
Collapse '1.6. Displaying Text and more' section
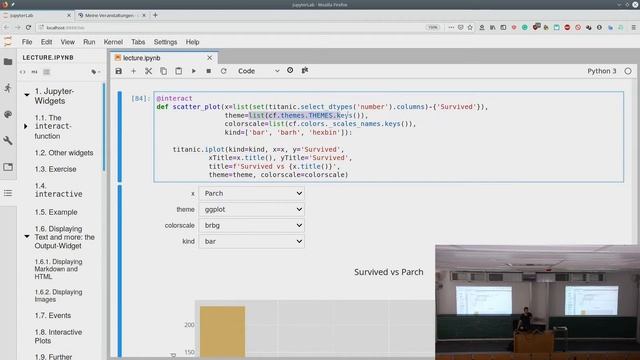pyautogui.click(x=27, y=236)
